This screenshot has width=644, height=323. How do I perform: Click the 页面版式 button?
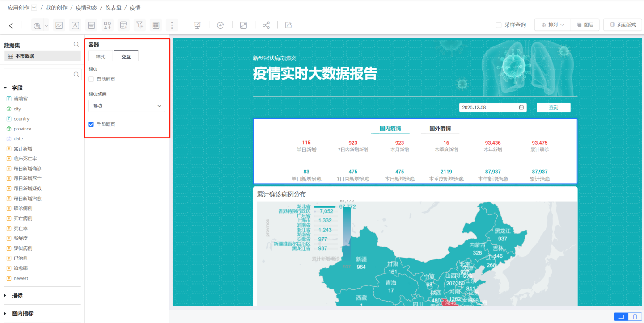tap(623, 25)
